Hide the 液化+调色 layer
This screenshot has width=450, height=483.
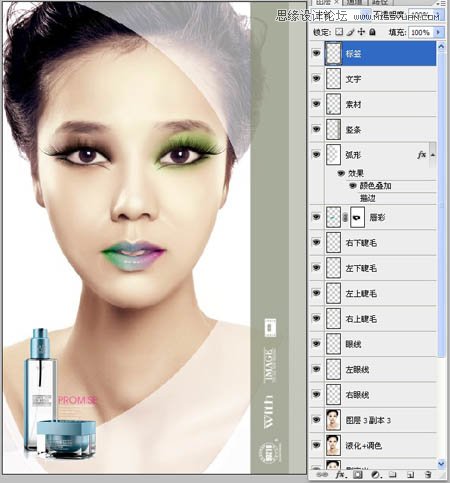coord(316,445)
